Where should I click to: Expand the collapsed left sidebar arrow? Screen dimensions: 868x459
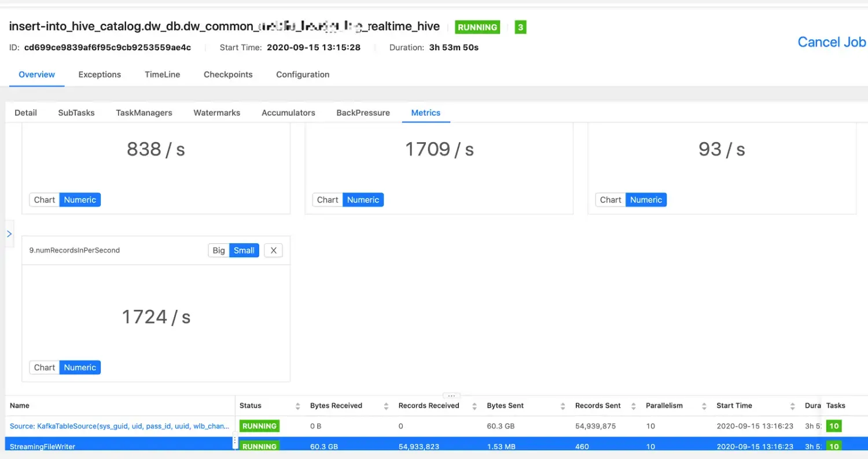click(9, 234)
